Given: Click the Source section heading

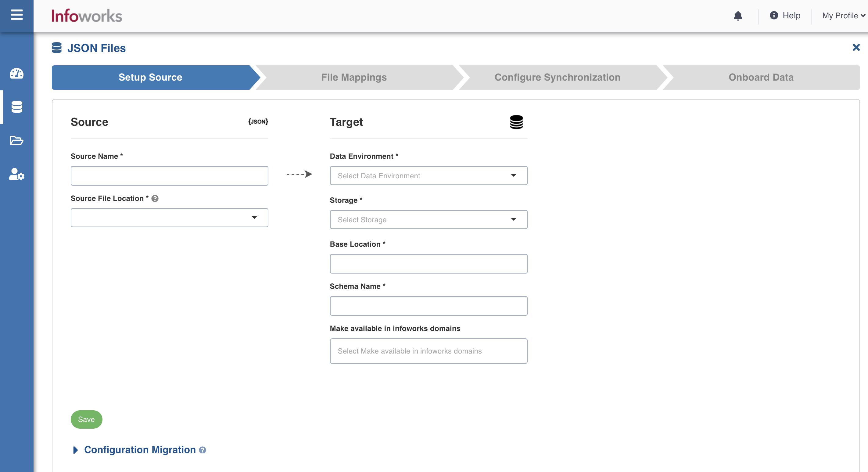Looking at the screenshot, I should pyautogui.click(x=89, y=122).
